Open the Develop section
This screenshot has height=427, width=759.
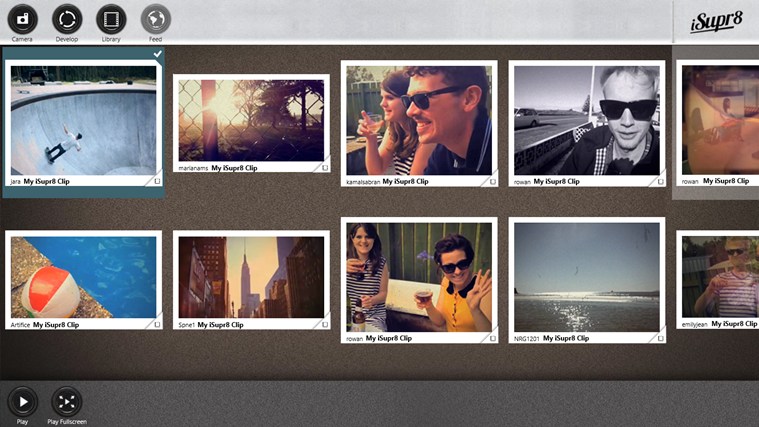coord(67,19)
